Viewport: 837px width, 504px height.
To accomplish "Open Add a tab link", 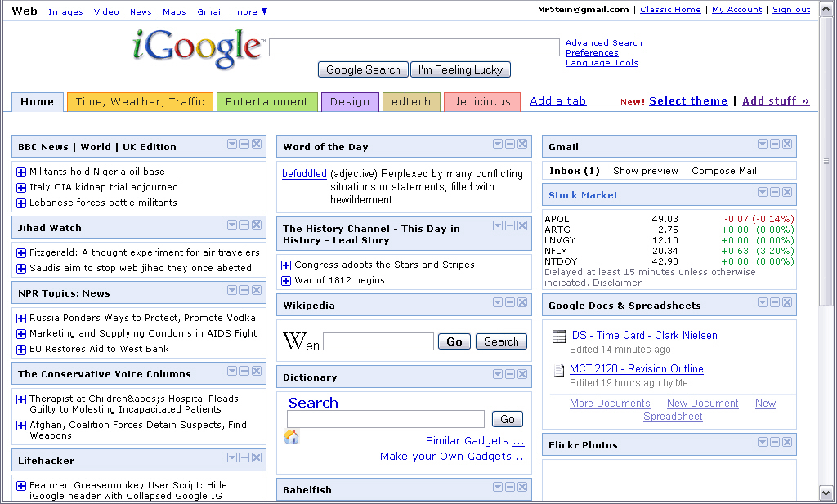I will (x=557, y=100).
